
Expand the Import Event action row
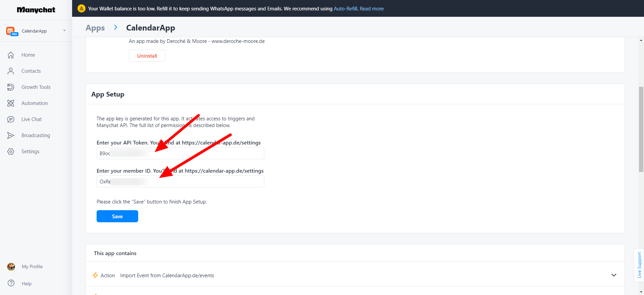tap(614, 275)
